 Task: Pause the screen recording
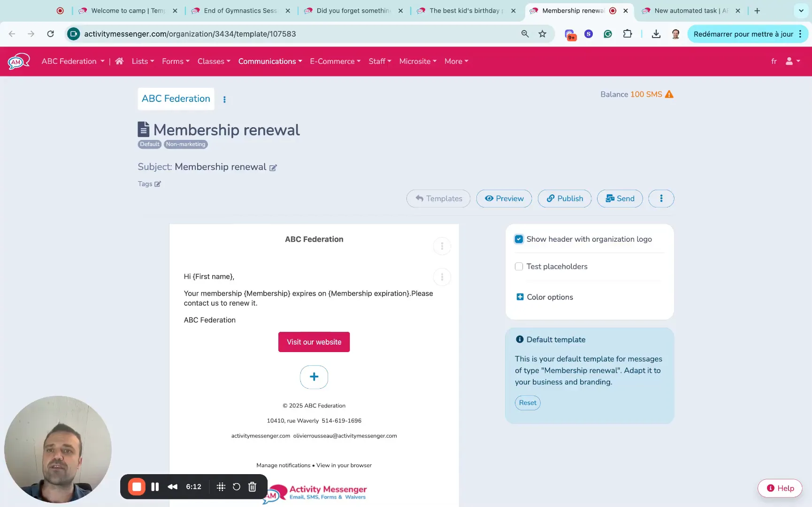[x=155, y=487]
